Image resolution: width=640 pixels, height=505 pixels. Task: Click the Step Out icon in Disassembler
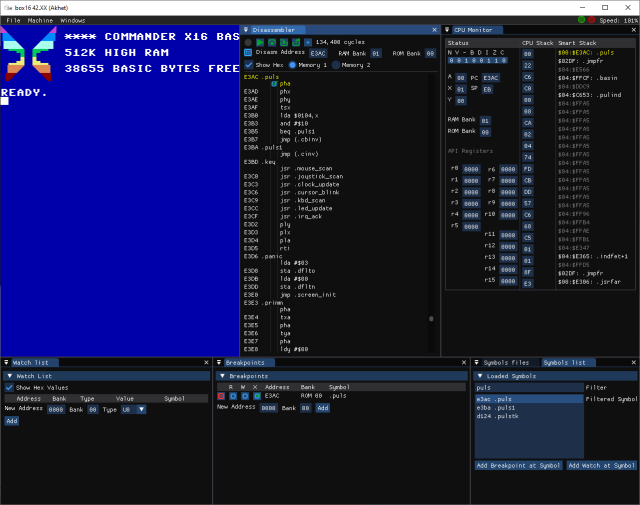click(296, 42)
